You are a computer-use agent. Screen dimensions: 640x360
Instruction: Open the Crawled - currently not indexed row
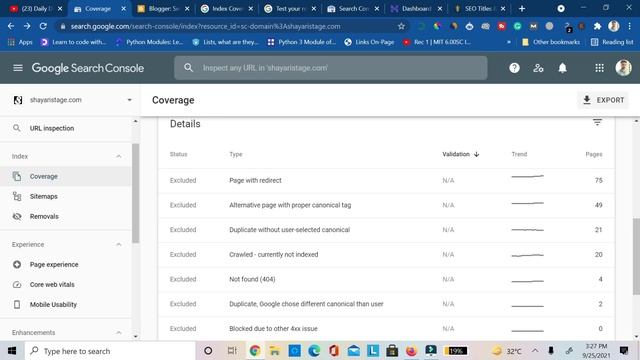[x=386, y=255]
